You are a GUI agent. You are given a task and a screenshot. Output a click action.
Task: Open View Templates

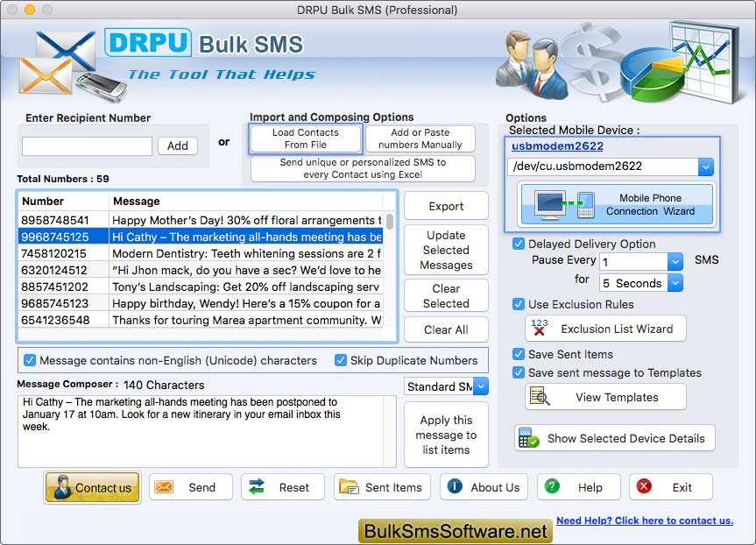coord(605,397)
